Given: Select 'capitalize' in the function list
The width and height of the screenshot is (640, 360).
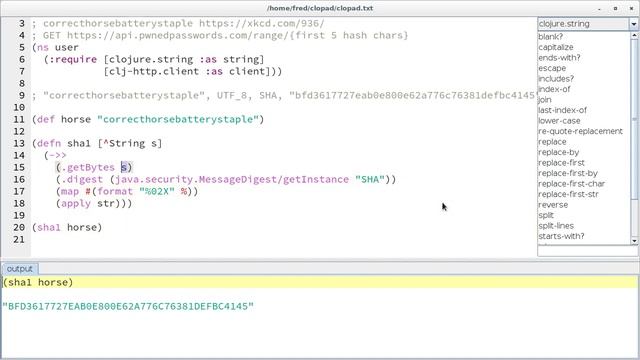Looking at the screenshot, I should (x=556, y=47).
